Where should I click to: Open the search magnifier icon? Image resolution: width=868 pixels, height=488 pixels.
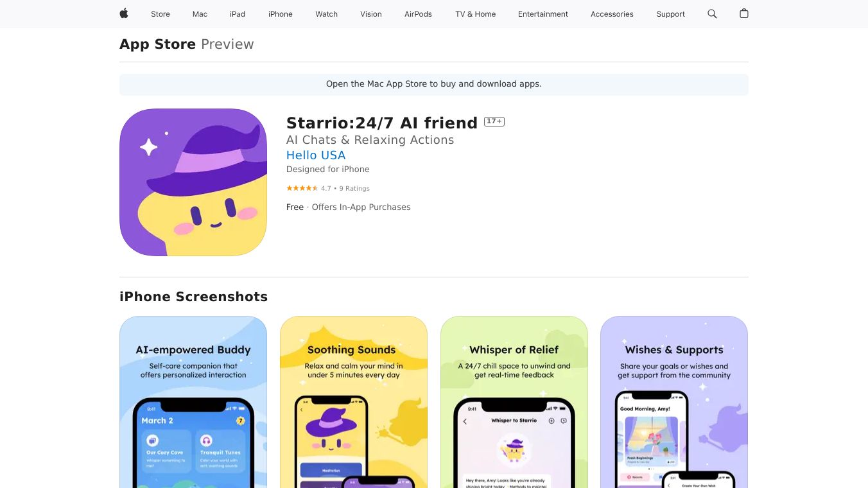pyautogui.click(x=712, y=13)
